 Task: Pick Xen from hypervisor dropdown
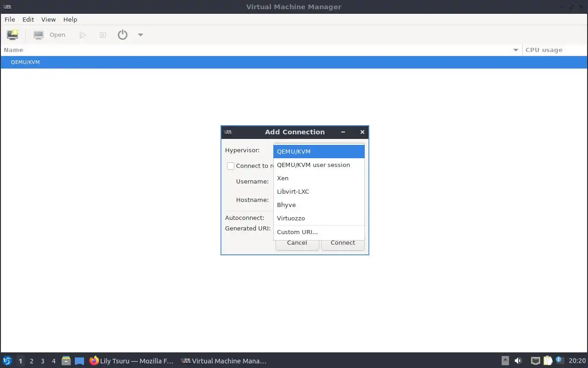click(319, 178)
